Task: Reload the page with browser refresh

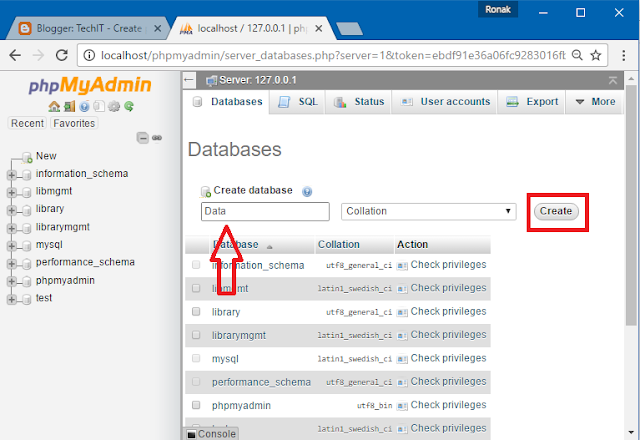Action: point(62,55)
